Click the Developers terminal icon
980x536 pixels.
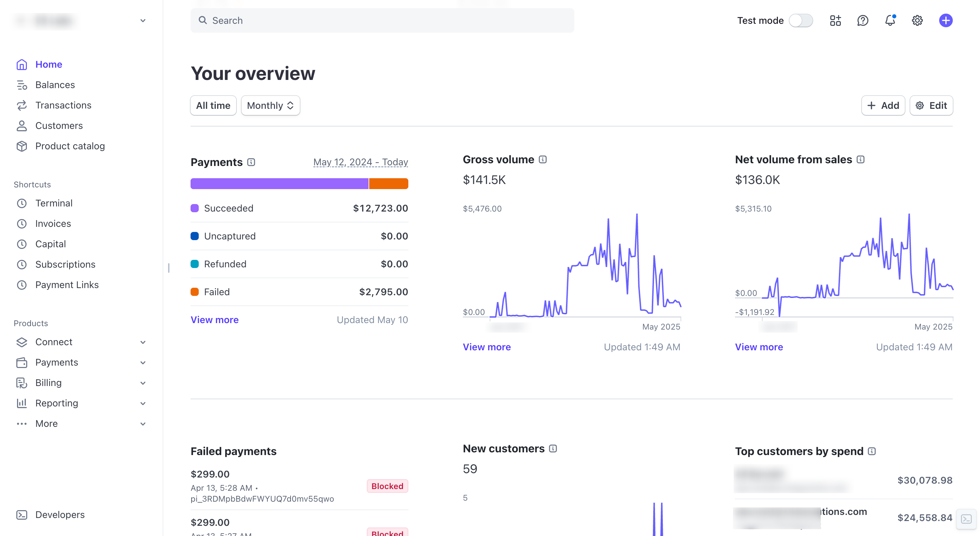[22, 515]
